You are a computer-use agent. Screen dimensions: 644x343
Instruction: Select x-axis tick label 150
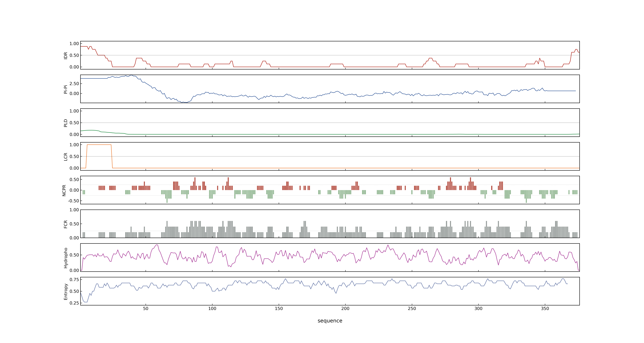(x=279, y=309)
